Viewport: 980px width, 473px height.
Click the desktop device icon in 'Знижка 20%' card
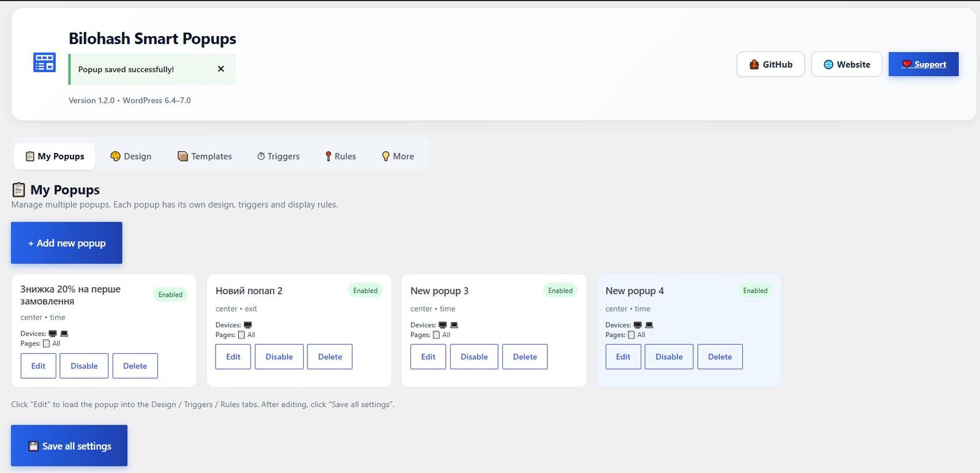click(53, 333)
